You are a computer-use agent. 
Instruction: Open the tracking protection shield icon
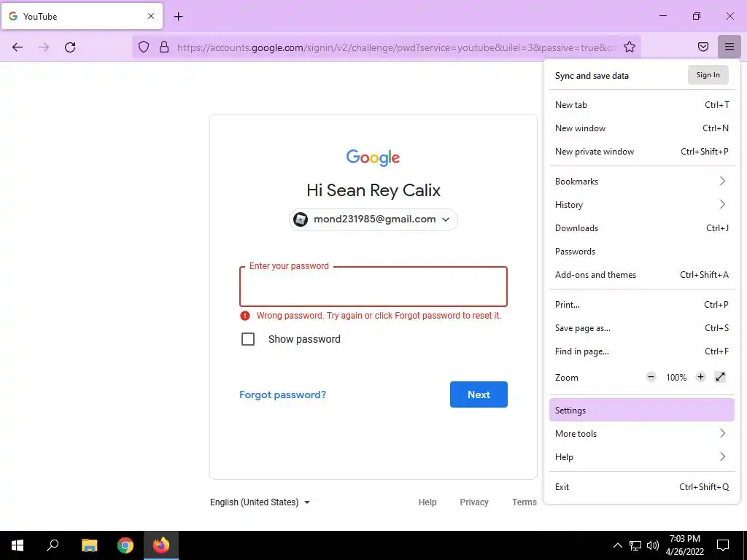144,47
